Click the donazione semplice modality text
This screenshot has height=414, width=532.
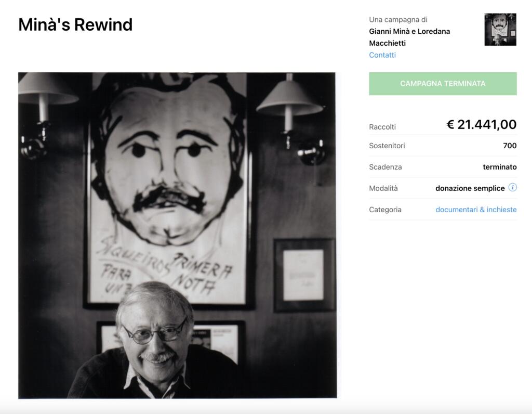click(470, 188)
